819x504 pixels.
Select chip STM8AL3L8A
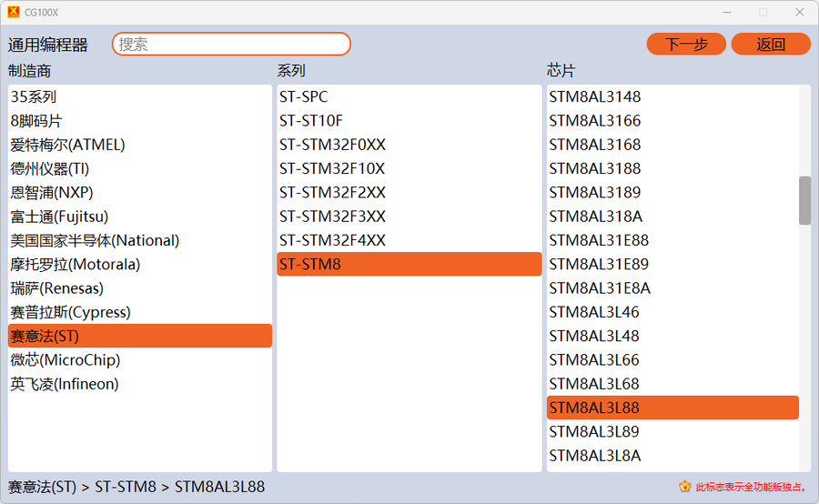(595, 456)
